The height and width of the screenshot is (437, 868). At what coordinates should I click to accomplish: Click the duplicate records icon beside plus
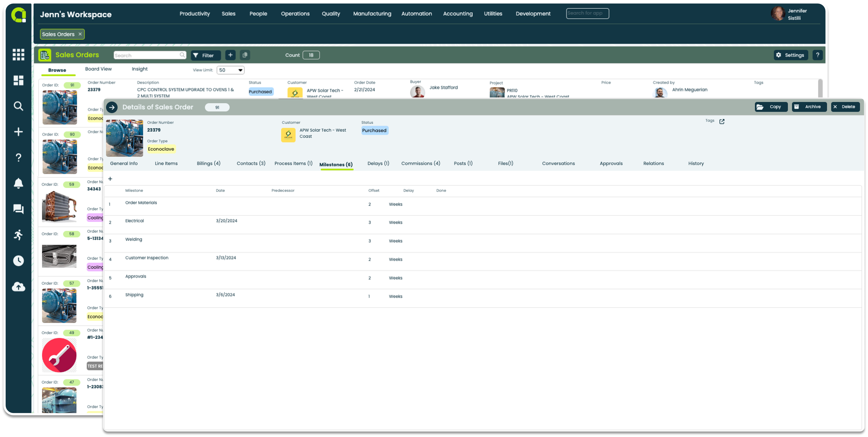point(245,55)
